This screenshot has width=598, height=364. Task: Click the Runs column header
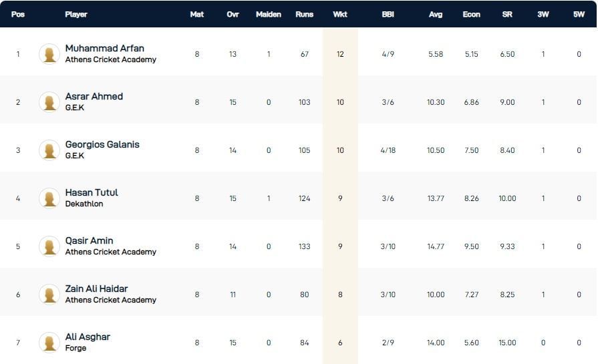304,14
